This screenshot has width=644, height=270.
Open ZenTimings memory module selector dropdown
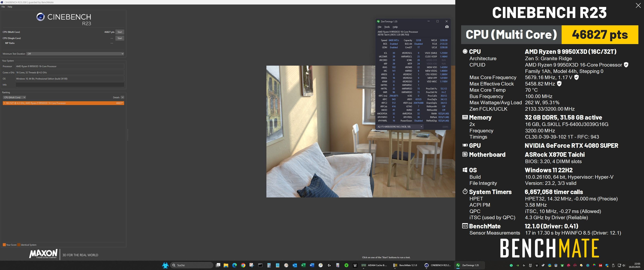400,127
